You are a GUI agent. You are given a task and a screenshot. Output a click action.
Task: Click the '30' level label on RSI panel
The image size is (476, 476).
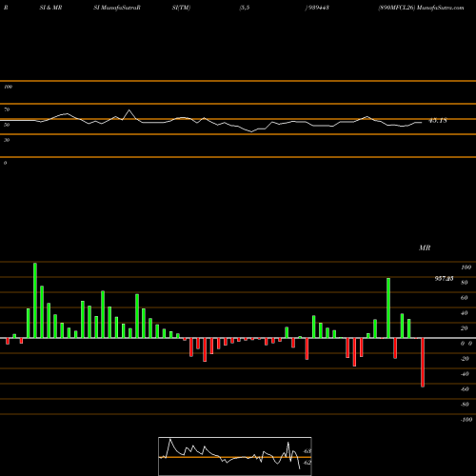[x=7, y=140]
